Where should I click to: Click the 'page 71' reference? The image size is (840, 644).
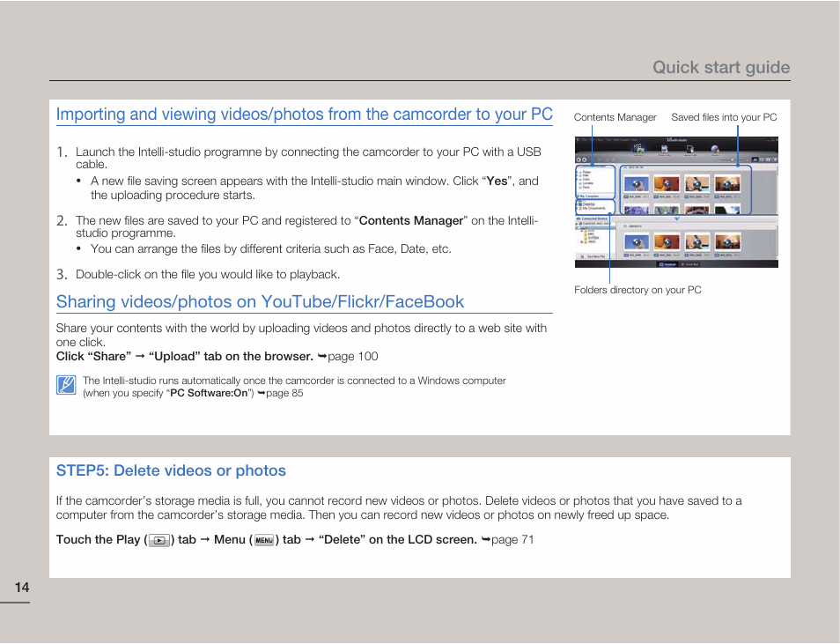512,540
